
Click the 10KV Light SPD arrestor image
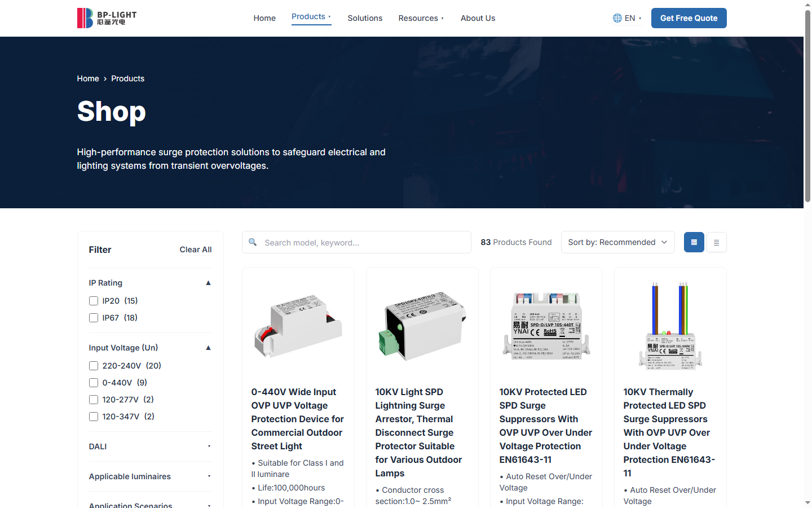(422, 326)
